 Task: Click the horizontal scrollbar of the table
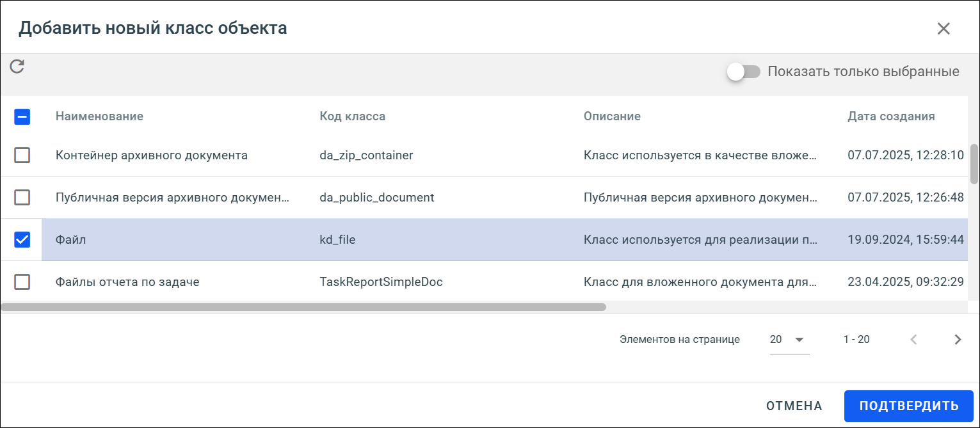303,307
